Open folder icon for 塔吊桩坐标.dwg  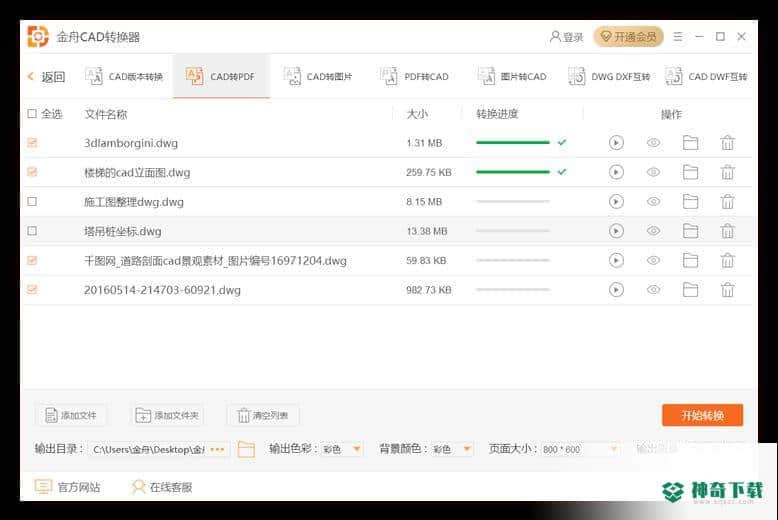(690, 231)
